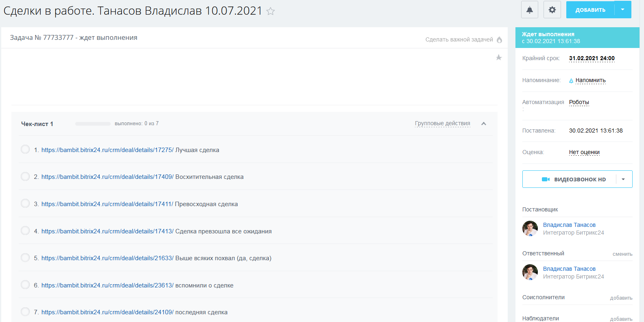The image size is (644, 322).
Task: Click добавить next to Соисполнители
Action: click(x=621, y=298)
